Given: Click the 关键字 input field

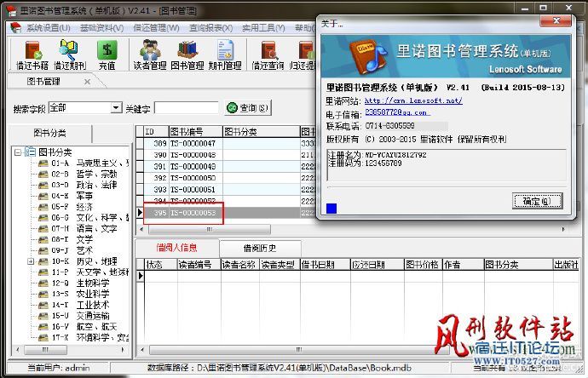Looking at the screenshot, I should (x=186, y=108).
